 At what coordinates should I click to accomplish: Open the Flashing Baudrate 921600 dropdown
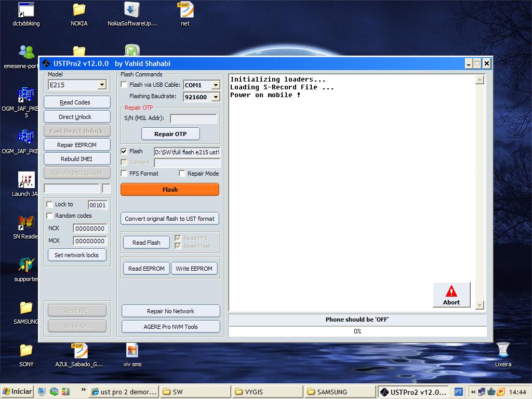pos(216,97)
